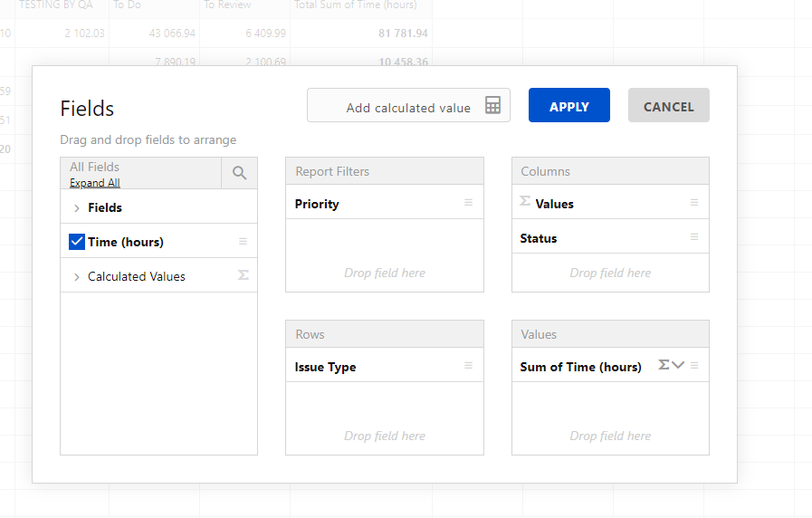
Task: Select Status in Columns
Action: tap(539, 239)
